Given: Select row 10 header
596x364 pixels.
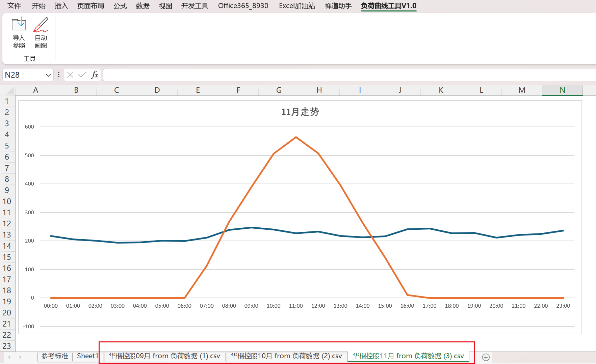Looking at the screenshot, I should coord(7,201).
